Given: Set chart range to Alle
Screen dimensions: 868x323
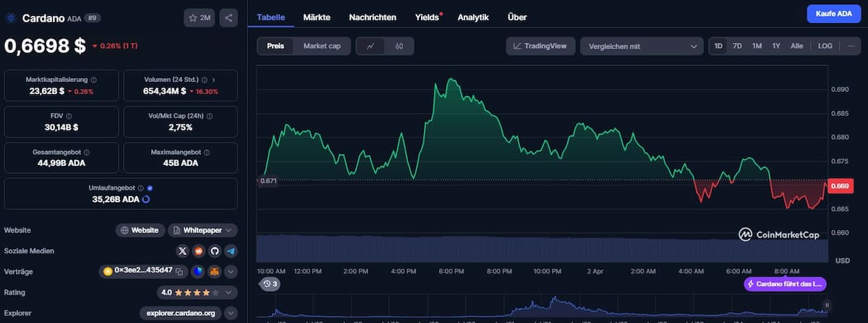Looking at the screenshot, I should (x=796, y=46).
